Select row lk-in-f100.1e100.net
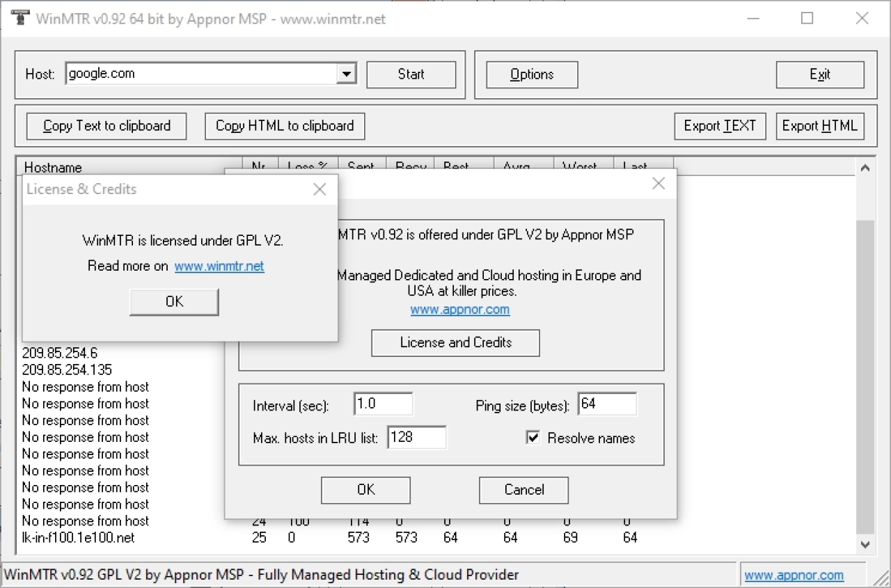 tap(78, 537)
